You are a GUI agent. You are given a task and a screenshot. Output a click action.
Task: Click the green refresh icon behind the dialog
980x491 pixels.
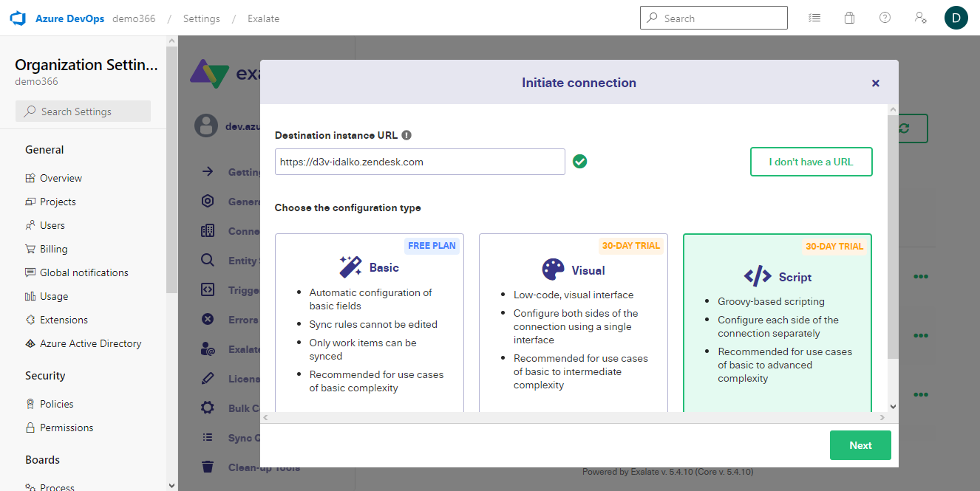[905, 128]
